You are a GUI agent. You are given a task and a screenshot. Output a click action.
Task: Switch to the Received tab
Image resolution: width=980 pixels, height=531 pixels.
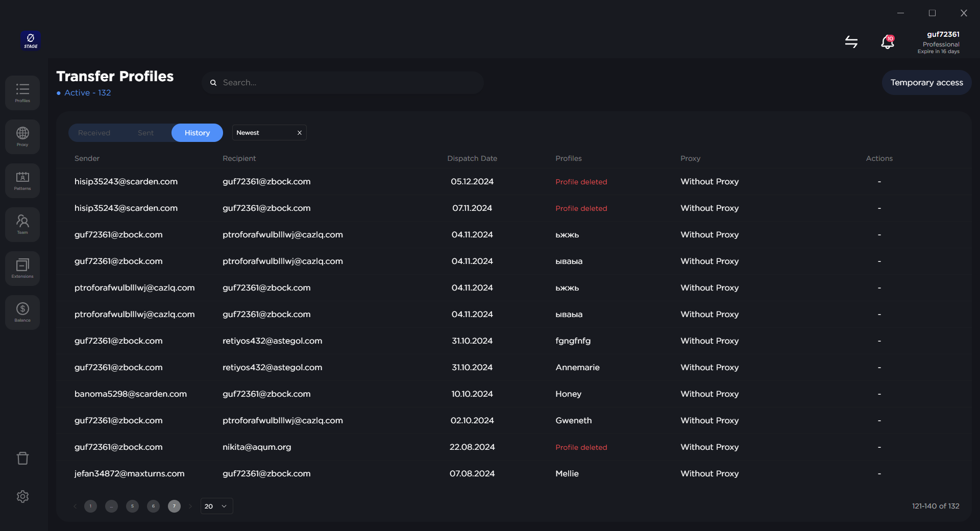coord(94,133)
